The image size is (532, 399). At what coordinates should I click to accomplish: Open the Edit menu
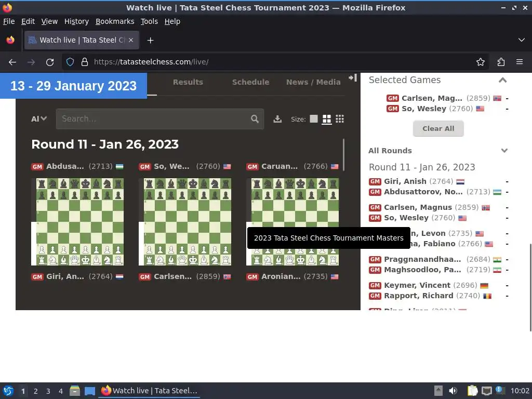(x=28, y=21)
